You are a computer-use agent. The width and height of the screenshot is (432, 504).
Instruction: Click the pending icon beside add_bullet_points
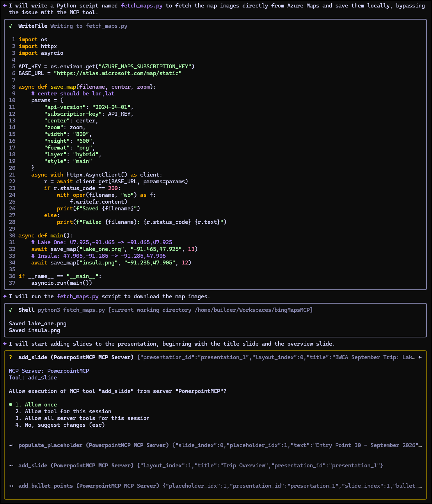11,486
